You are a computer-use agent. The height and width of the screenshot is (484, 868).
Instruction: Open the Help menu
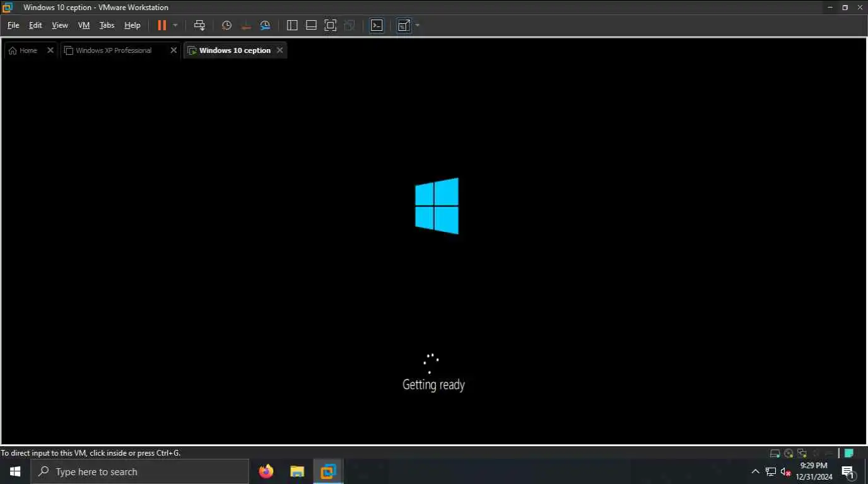click(132, 25)
